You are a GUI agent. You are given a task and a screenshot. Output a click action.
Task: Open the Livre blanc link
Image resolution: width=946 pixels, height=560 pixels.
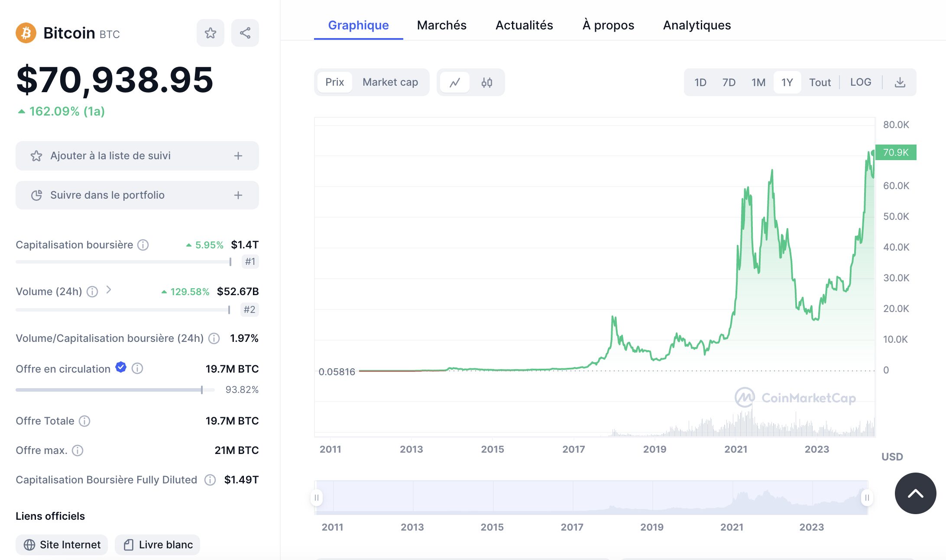tap(158, 544)
